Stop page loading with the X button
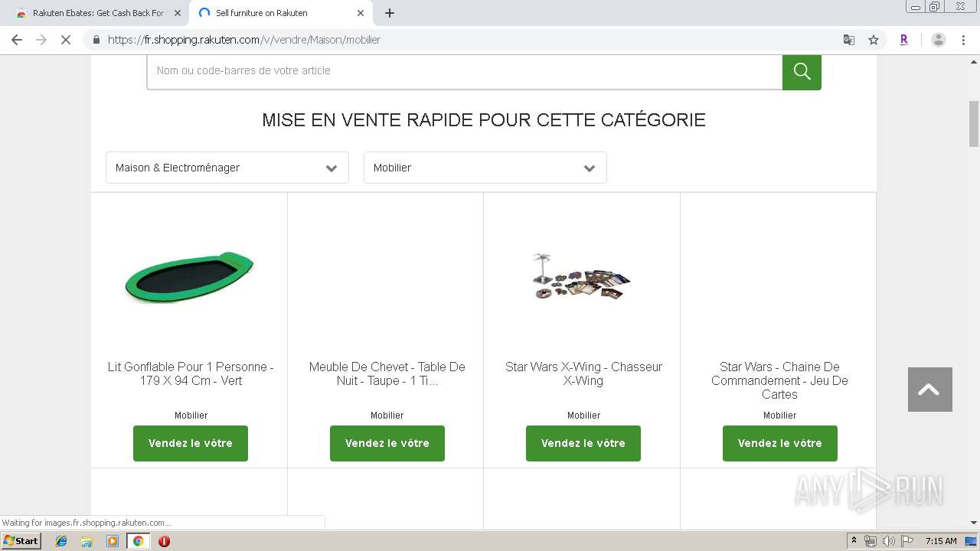 click(x=66, y=40)
